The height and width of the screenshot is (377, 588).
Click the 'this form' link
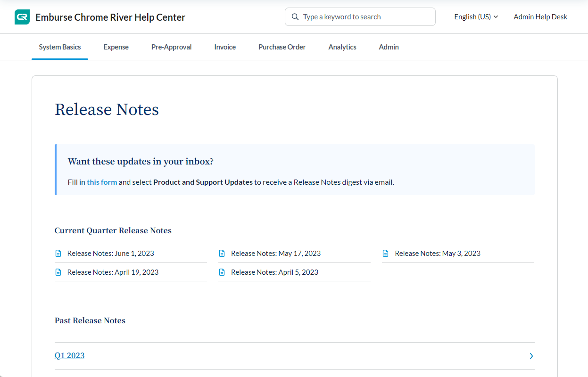coord(102,182)
